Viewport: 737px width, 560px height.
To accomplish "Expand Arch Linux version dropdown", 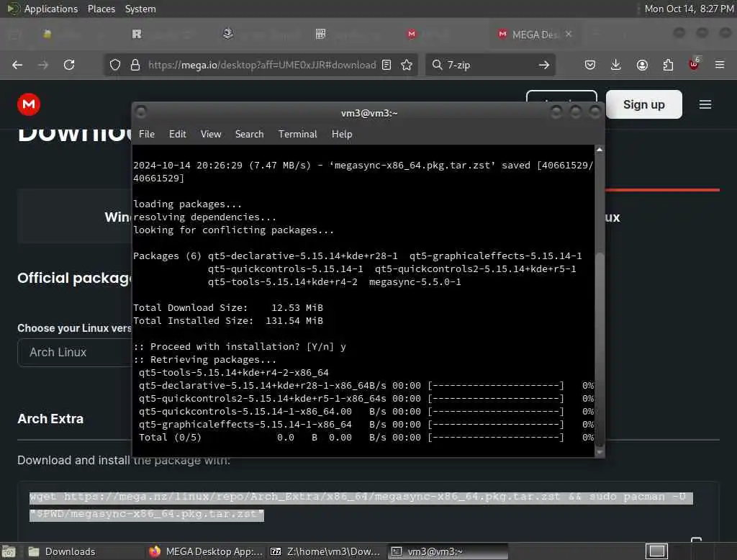I will [75, 352].
